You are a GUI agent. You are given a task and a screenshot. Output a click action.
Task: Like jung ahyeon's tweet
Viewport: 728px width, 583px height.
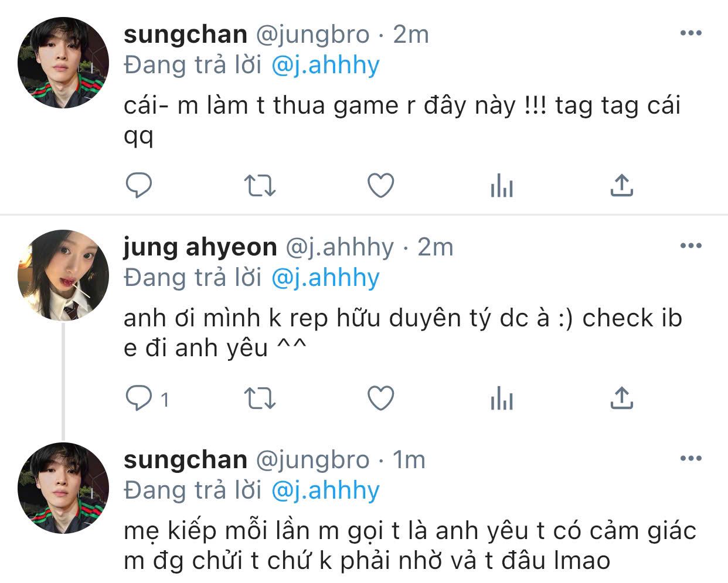(x=380, y=399)
